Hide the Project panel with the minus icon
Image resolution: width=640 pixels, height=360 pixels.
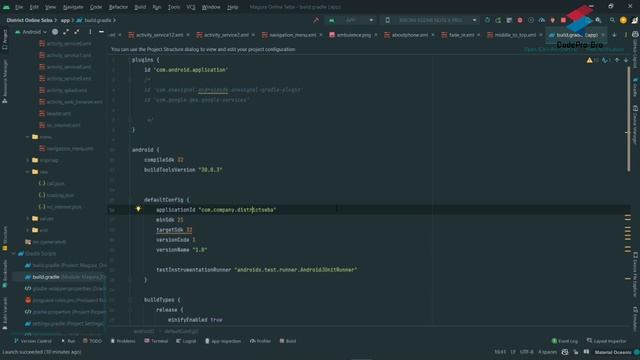[x=101, y=32]
